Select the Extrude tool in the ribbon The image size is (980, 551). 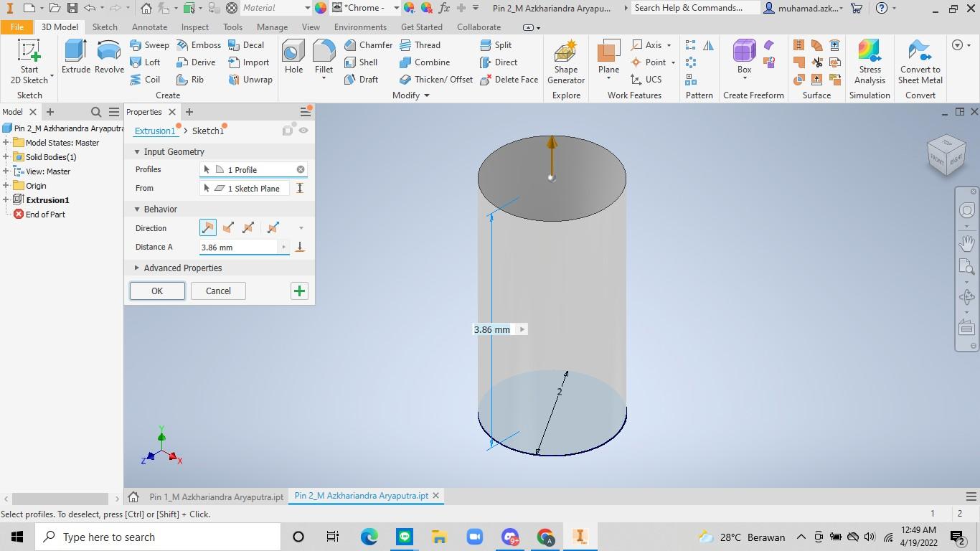coord(75,57)
